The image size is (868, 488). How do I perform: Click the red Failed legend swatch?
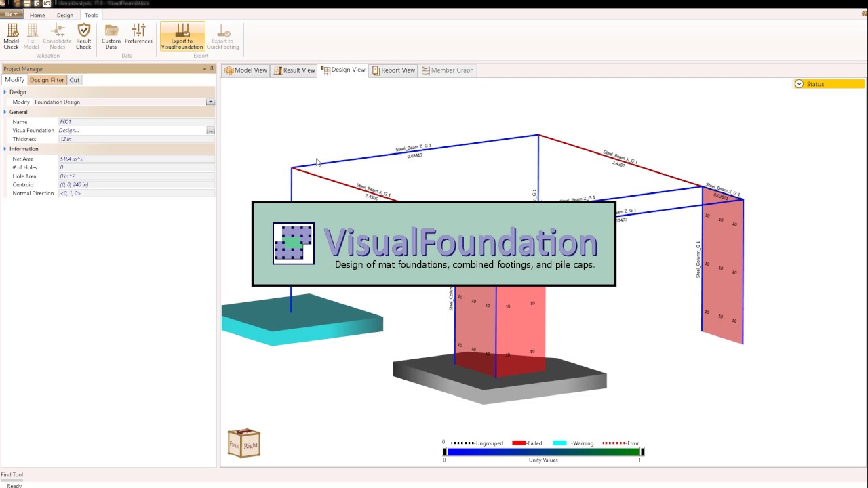pos(519,443)
